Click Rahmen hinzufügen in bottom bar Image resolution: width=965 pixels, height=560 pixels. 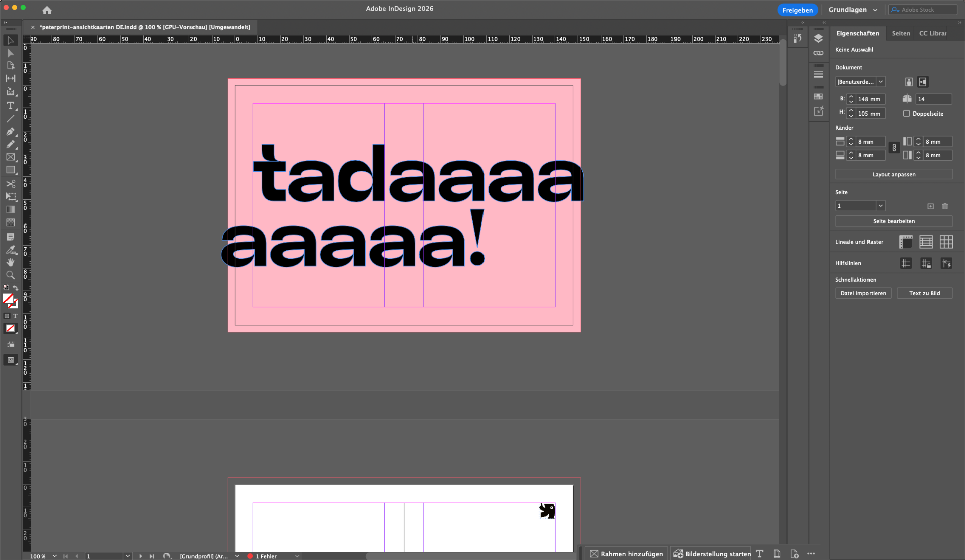pos(626,554)
